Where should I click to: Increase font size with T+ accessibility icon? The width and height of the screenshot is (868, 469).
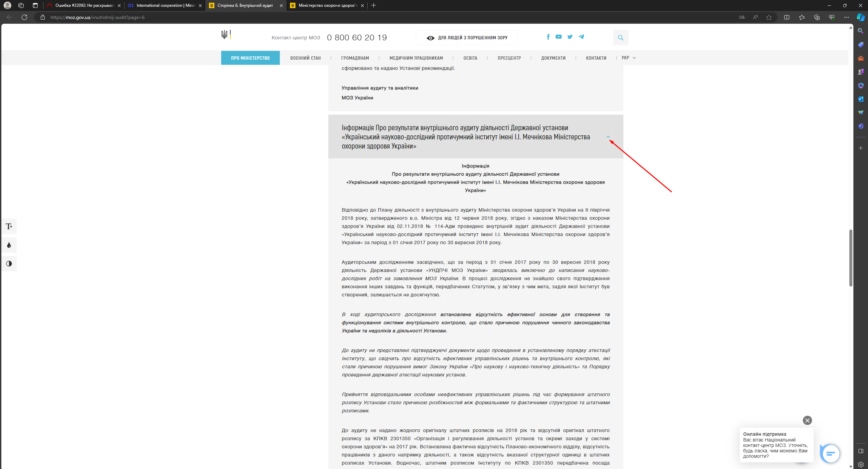click(9, 226)
